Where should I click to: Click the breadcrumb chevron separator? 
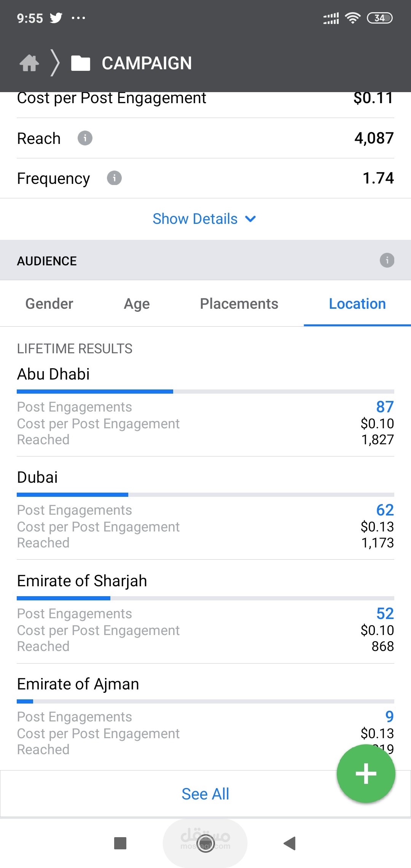click(56, 63)
